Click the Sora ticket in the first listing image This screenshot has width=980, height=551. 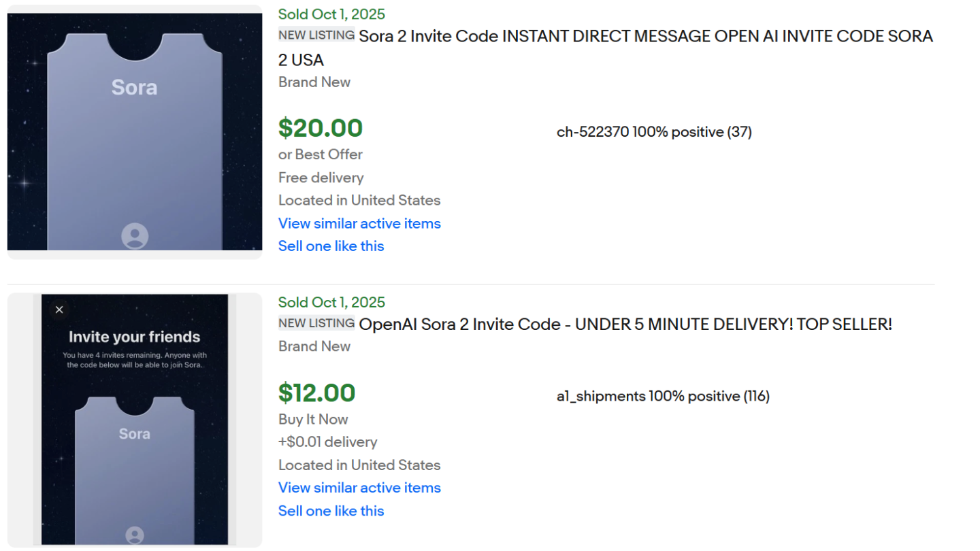click(x=135, y=136)
